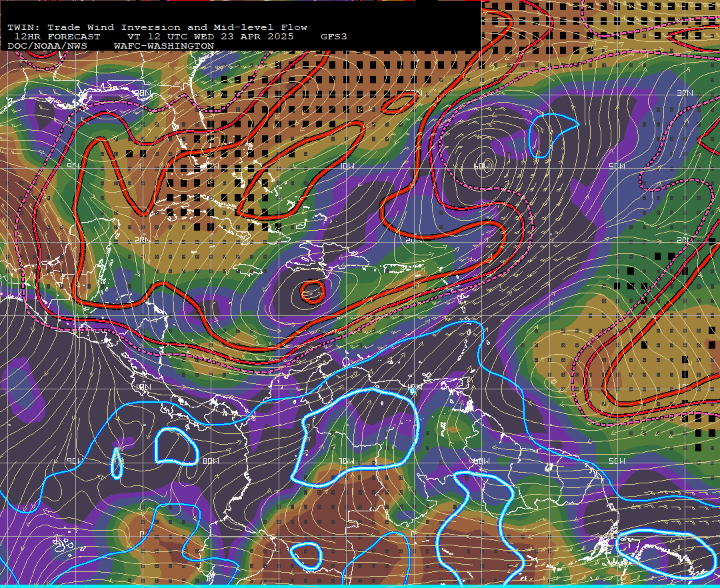This screenshot has height=588, width=720.
Task: Click the "50W" label on the 25N gridline
Action: [x=617, y=166]
